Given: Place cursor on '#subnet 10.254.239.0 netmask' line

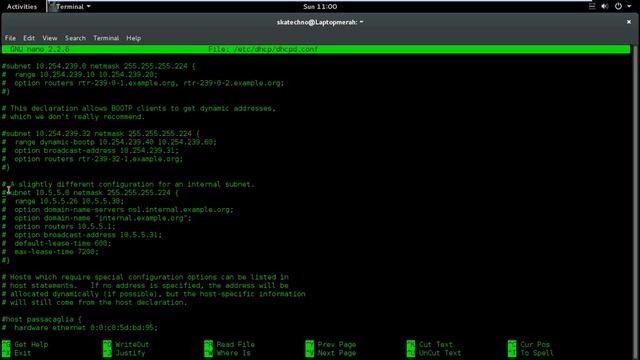Looking at the screenshot, I should pyautogui.click(x=99, y=66).
